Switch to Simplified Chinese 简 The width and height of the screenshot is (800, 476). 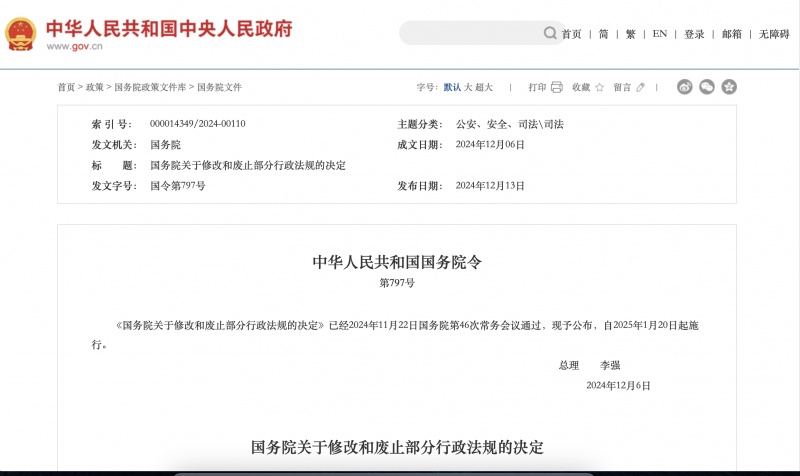pyautogui.click(x=603, y=34)
